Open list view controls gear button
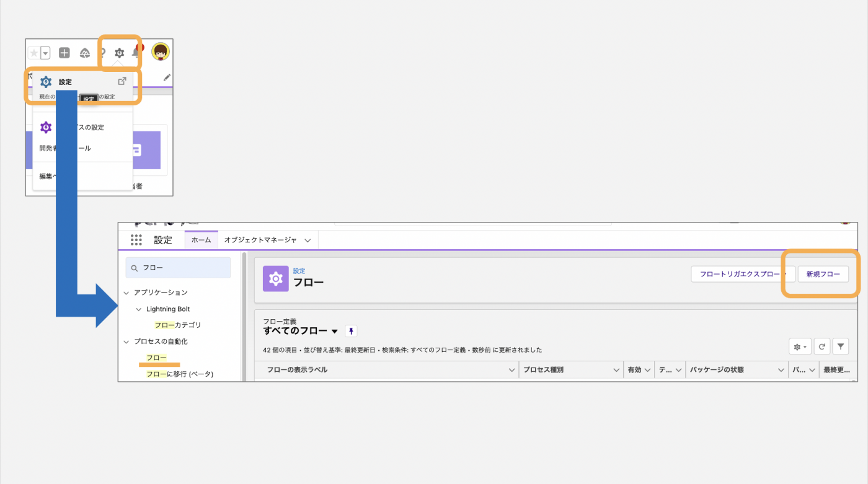 [x=800, y=346]
